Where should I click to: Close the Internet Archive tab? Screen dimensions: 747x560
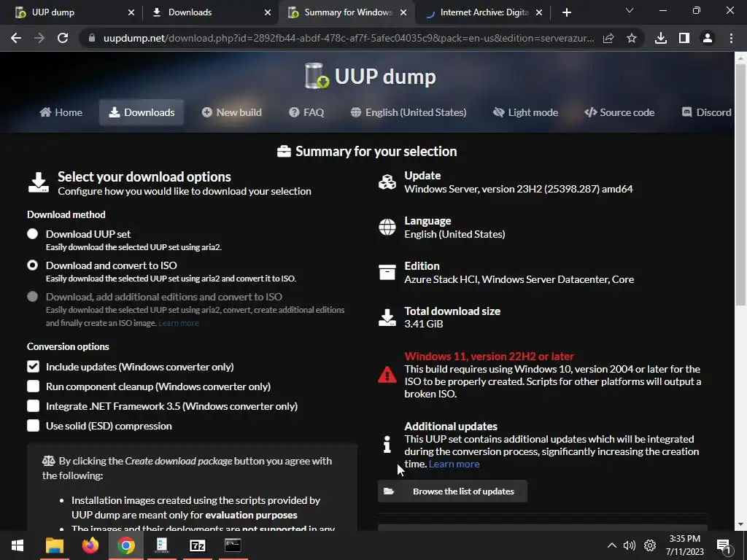539,12
